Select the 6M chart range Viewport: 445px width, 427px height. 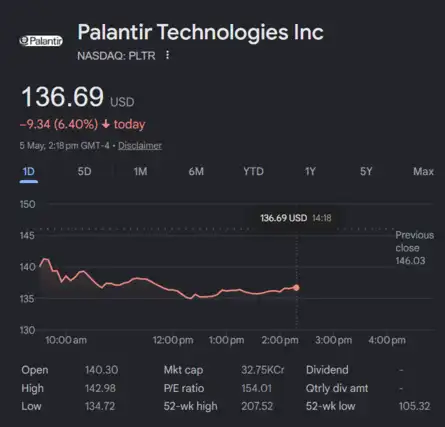click(x=196, y=172)
